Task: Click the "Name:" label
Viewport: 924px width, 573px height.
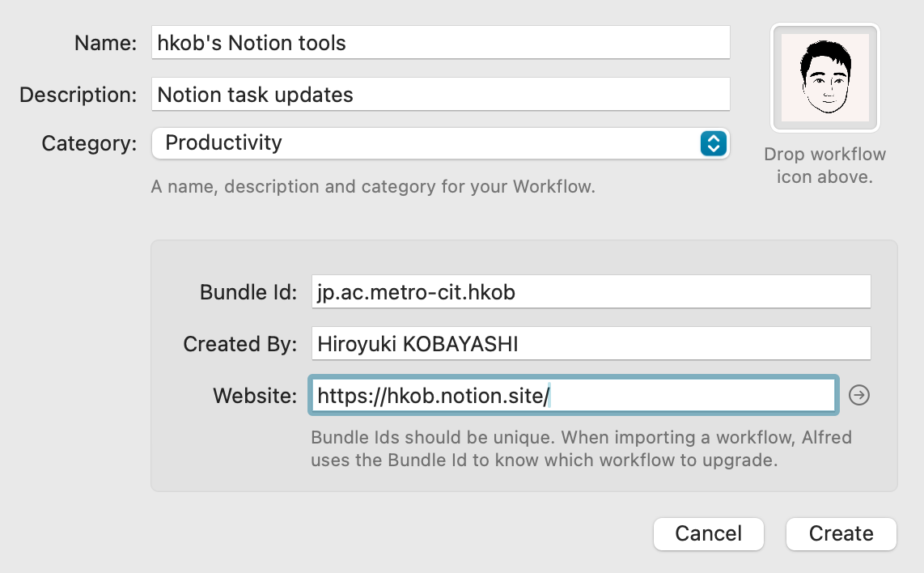Action: (x=105, y=43)
